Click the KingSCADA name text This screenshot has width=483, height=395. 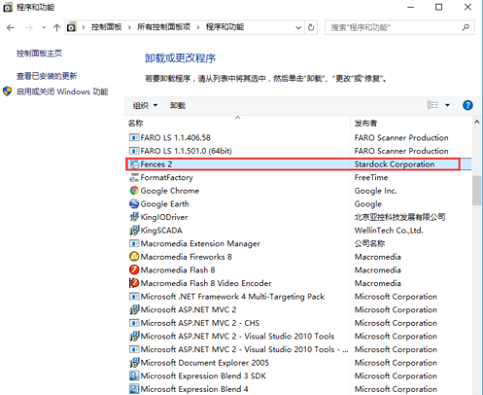(161, 230)
